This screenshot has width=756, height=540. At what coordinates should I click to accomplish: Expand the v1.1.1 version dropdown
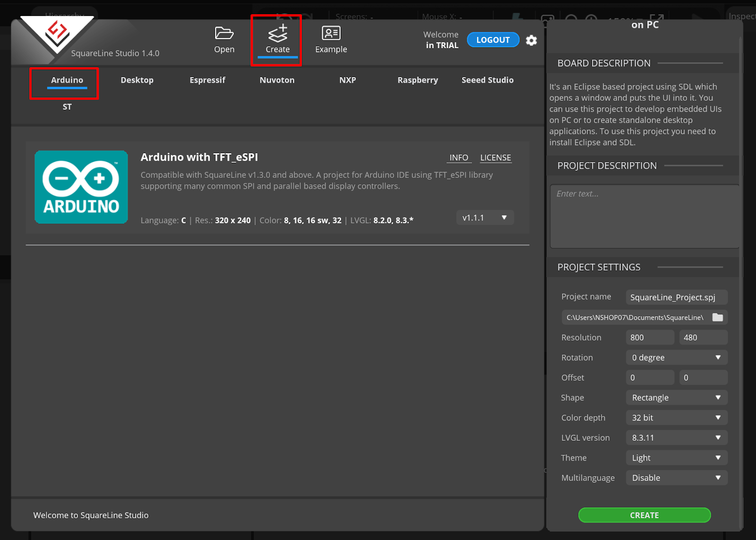point(485,218)
